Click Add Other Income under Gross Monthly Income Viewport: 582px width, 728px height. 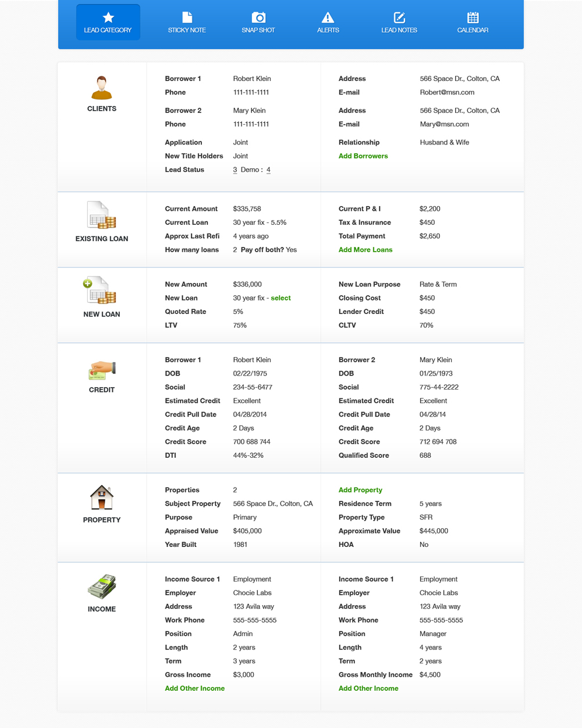point(368,688)
